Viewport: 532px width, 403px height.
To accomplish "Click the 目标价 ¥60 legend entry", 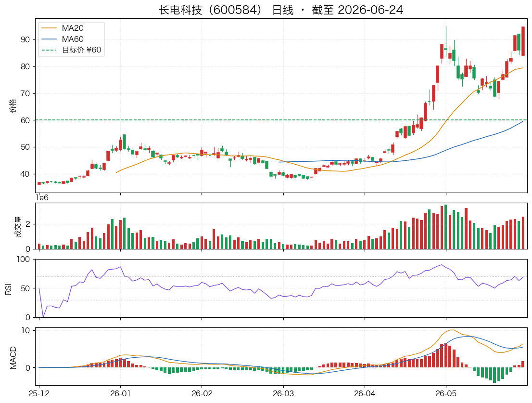I will pos(81,50).
